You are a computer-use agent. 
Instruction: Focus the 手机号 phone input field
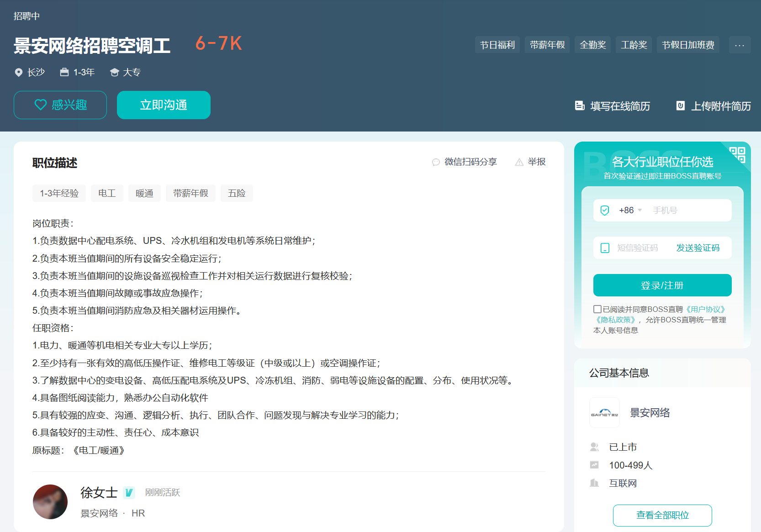690,210
